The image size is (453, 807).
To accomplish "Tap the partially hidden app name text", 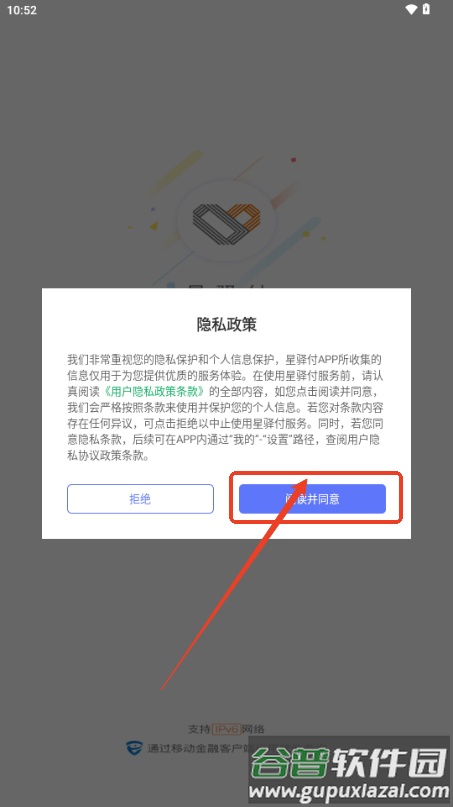I will coord(226,285).
